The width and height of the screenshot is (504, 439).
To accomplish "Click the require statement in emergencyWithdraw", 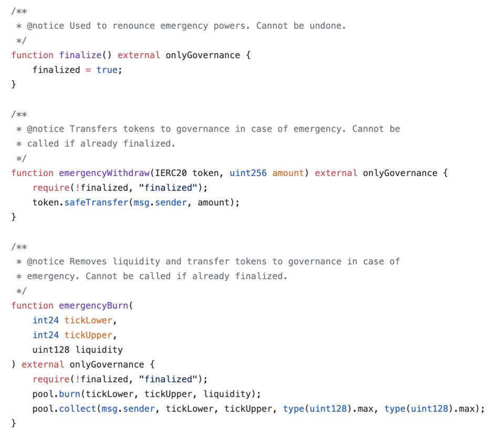I will (x=120, y=188).
